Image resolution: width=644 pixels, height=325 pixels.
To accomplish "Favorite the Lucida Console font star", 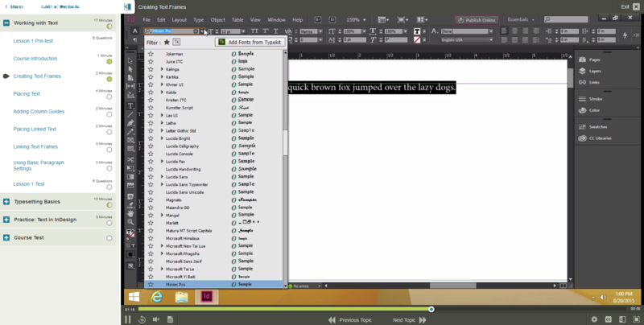I will click(x=151, y=154).
